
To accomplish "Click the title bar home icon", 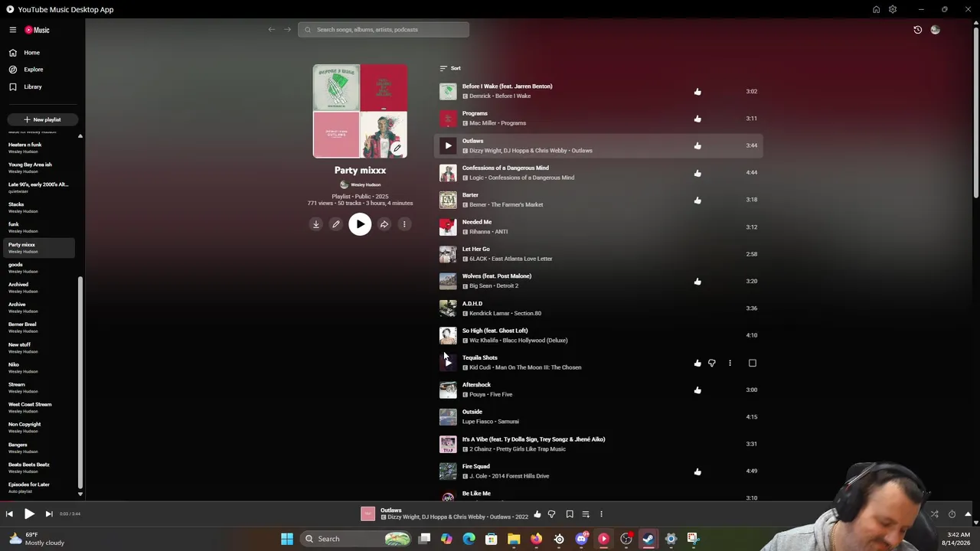I will tap(876, 9).
